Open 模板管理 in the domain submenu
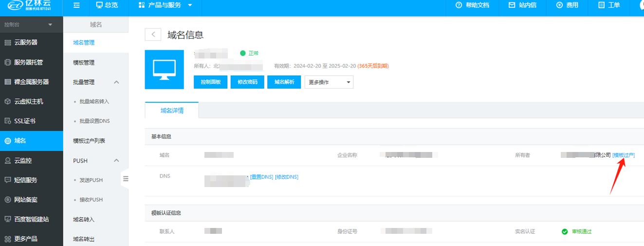 tap(84, 63)
